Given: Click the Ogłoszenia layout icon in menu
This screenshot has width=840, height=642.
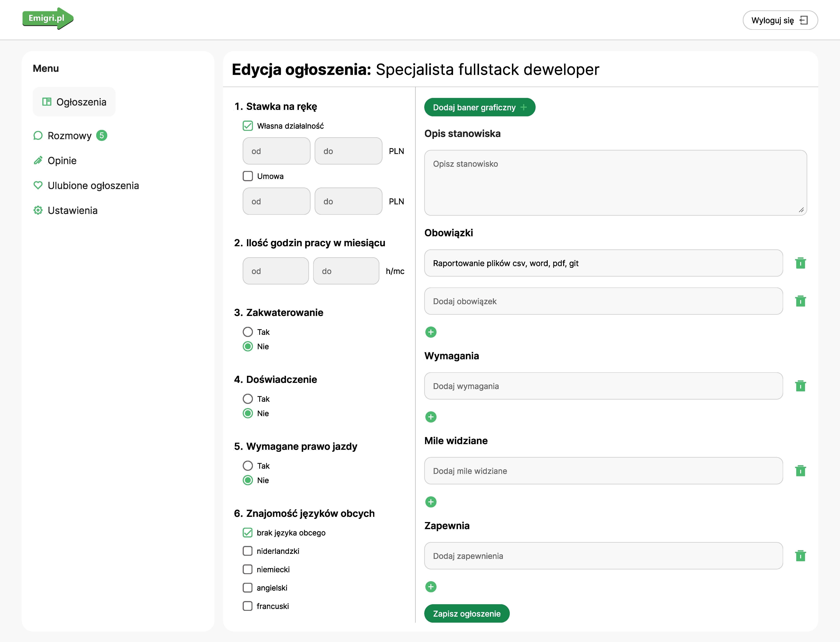Looking at the screenshot, I should (47, 102).
